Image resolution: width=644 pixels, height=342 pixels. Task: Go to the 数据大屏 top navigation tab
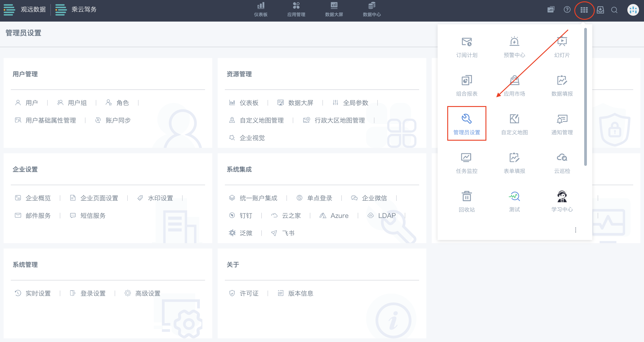pos(334,9)
